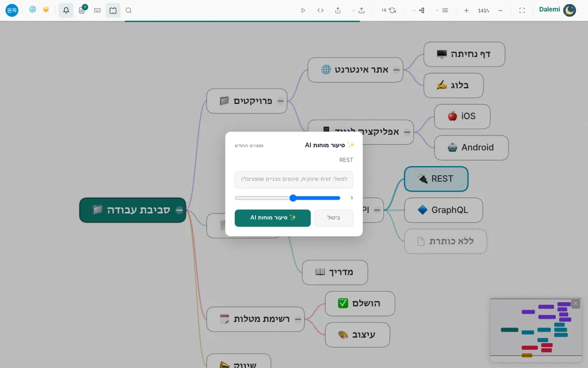The image size is (588, 368).
Task: Start presentation with play icon
Action: [303, 10]
